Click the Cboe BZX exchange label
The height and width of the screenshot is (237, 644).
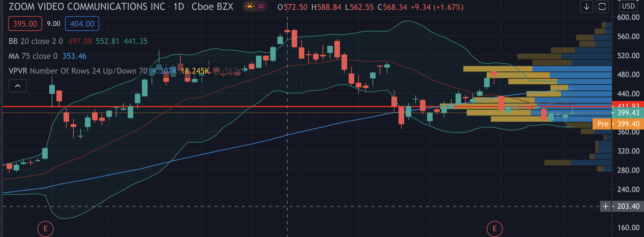point(212,6)
